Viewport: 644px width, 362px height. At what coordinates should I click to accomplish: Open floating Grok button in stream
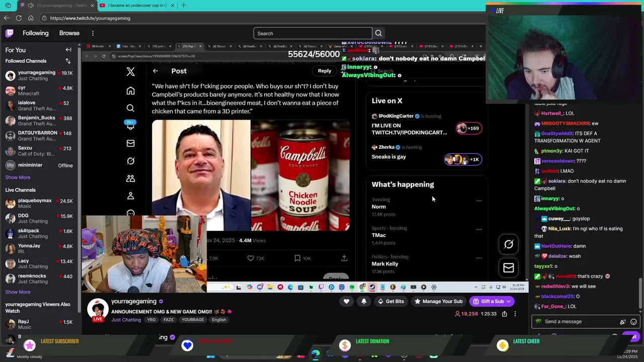(509, 244)
